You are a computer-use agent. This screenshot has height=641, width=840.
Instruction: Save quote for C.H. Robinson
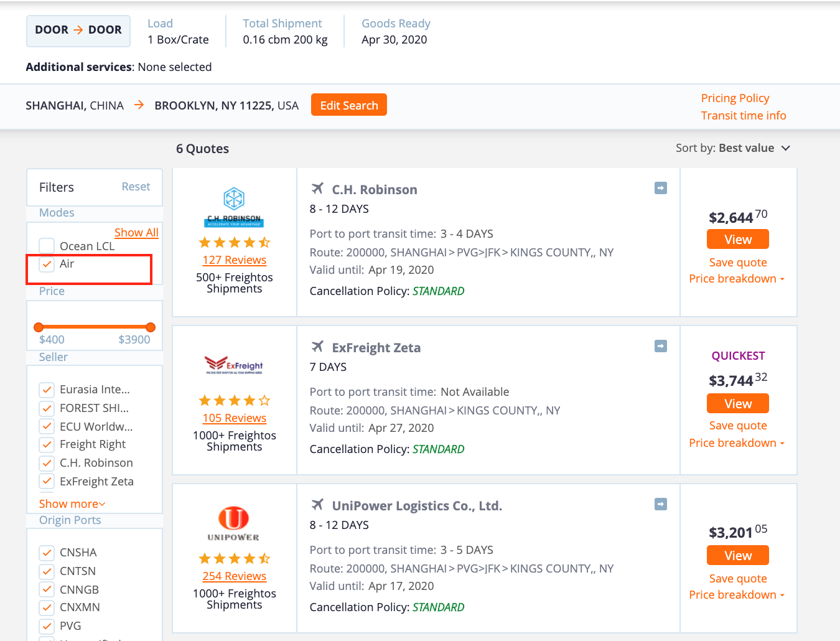tap(738, 263)
